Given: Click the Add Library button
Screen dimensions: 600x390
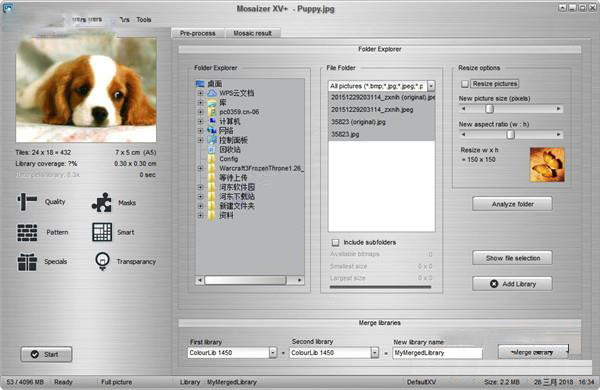Looking at the screenshot, I should pyautogui.click(x=512, y=284).
